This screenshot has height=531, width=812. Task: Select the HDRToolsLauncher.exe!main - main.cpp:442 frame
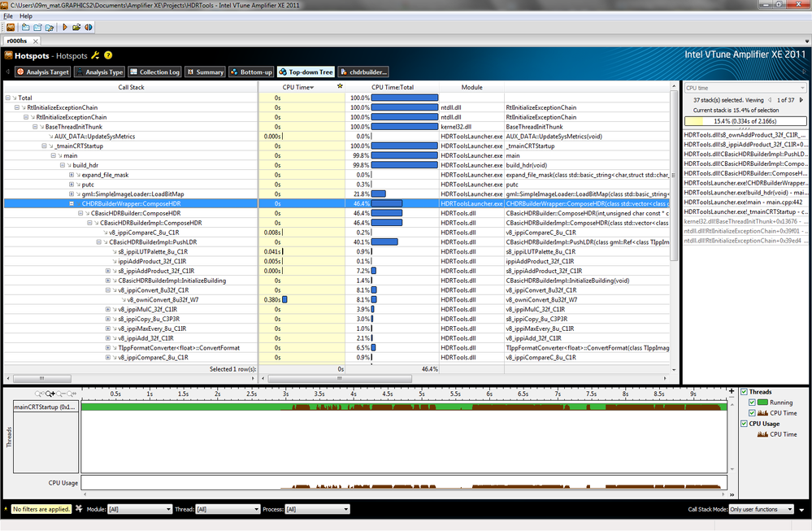(x=745, y=202)
